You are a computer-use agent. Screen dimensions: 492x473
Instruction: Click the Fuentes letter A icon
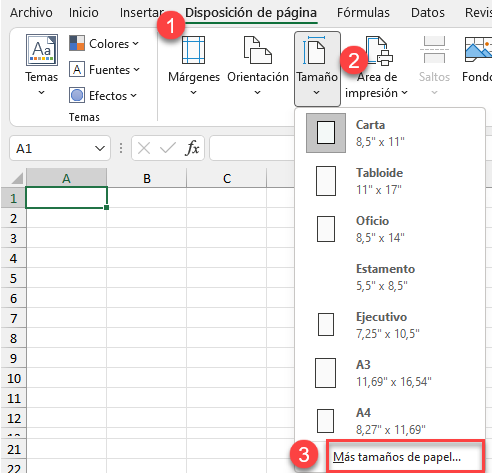pos(77,70)
